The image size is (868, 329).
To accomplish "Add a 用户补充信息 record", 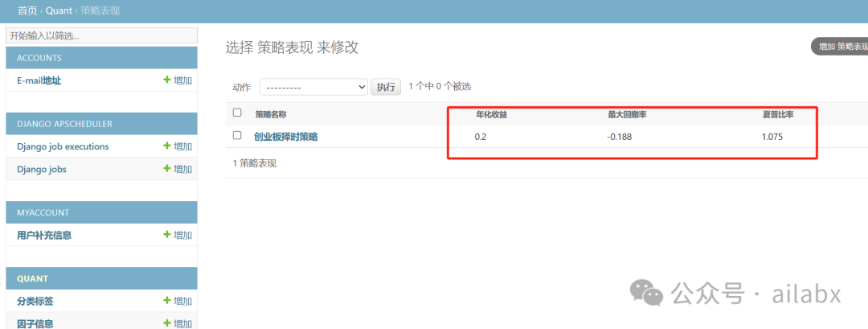I will point(178,235).
